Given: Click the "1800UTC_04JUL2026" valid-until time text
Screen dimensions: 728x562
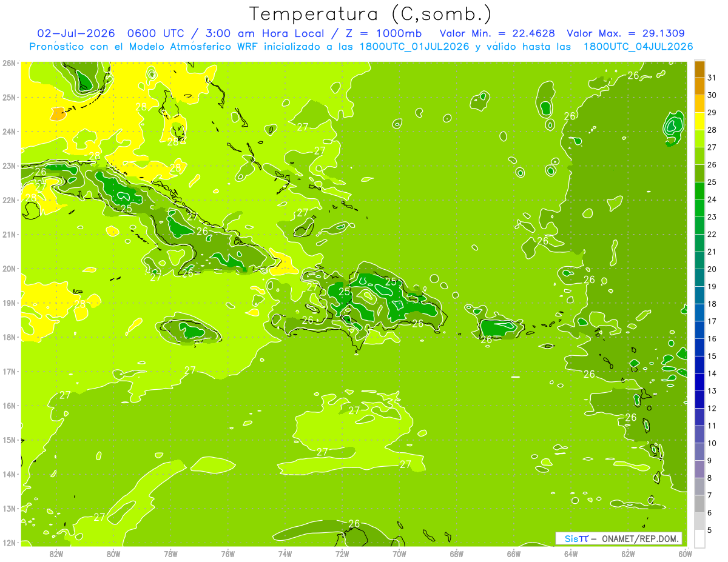Looking at the screenshot, I should point(638,47).
